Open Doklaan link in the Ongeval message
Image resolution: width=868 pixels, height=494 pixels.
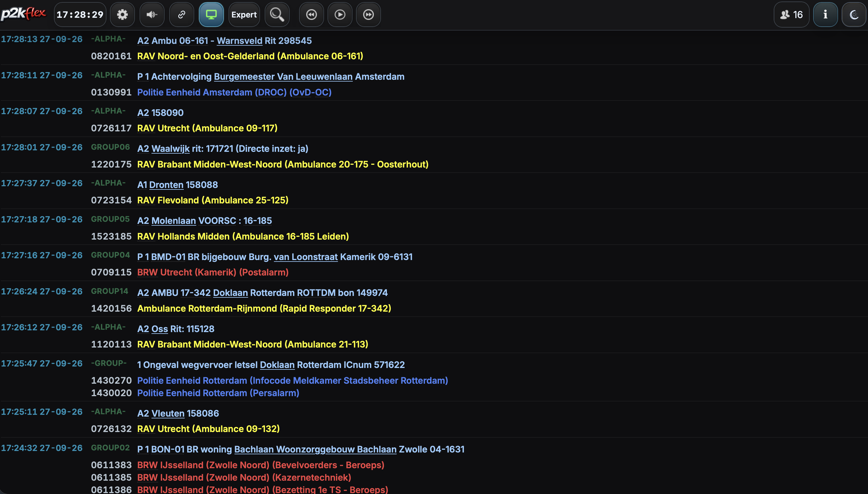coord(277,365)
